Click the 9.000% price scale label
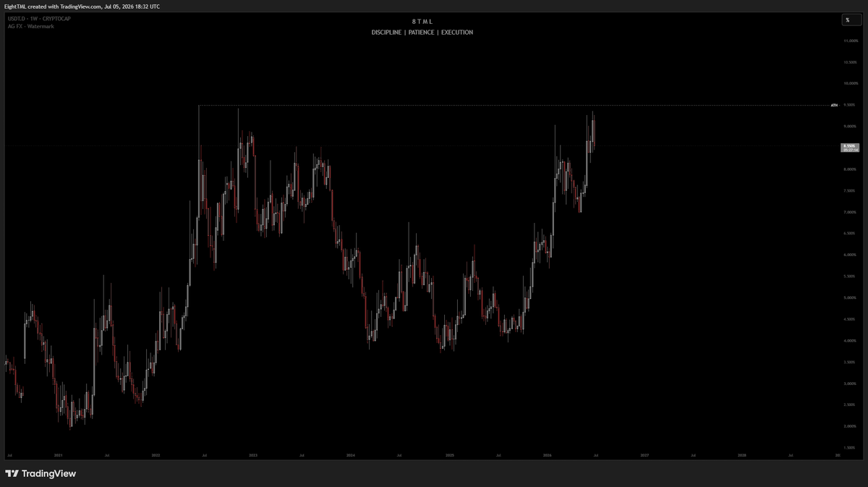The width and height of the screenshot is (868, 487). pyautogui.click(x=850, y=126)
